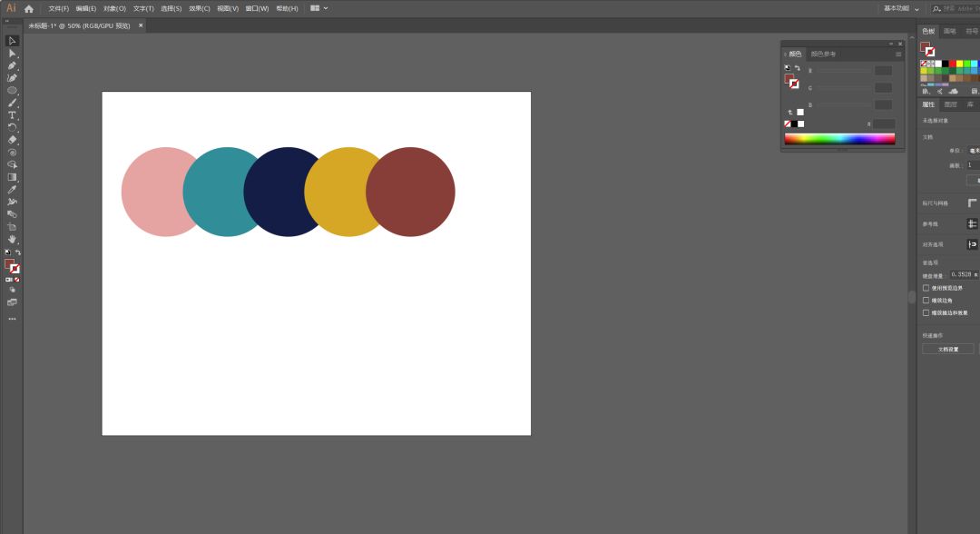Check the 缩放圆角 option

[926, 300]
